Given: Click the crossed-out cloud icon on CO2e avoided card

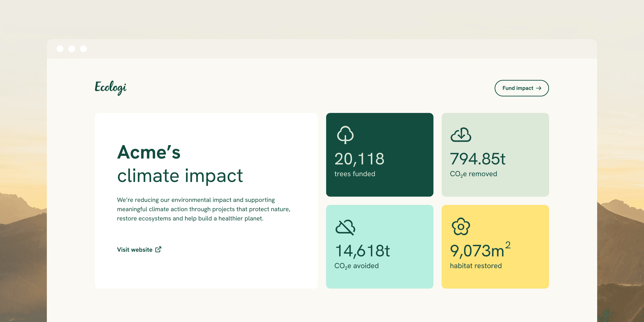Looking at the screenshot, I should coord(345,227).
